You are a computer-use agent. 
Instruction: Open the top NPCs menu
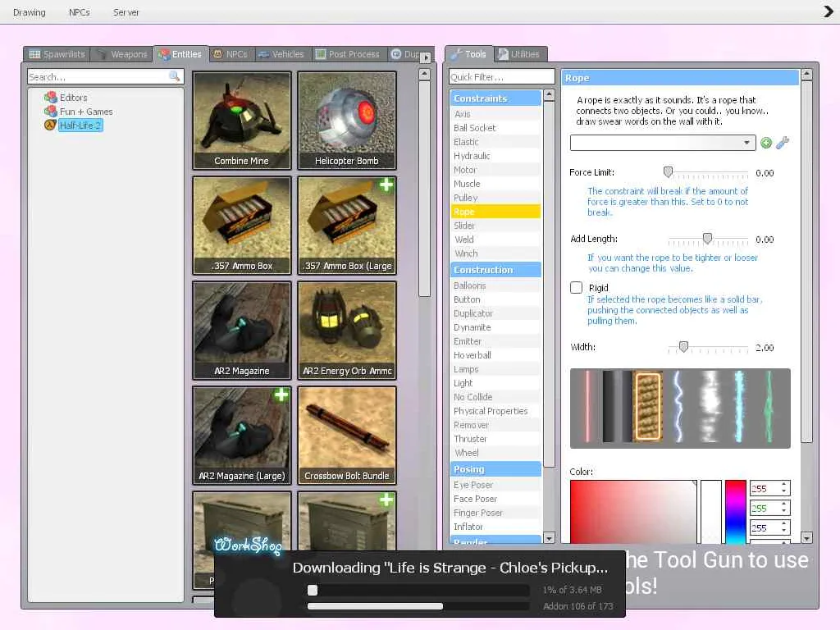coord(79,11)
